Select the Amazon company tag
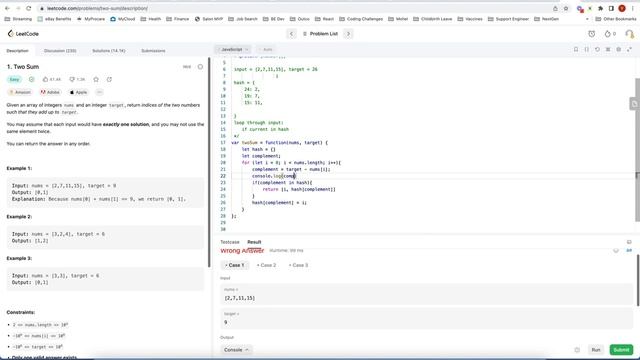This screenshot has width=640, height=360. tap(20, 92)
